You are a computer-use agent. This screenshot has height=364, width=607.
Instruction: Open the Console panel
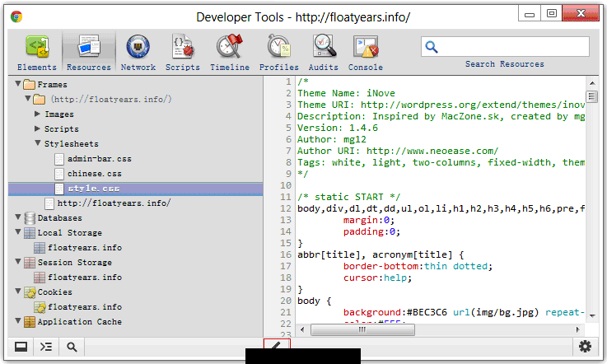[x=366, y=53]
